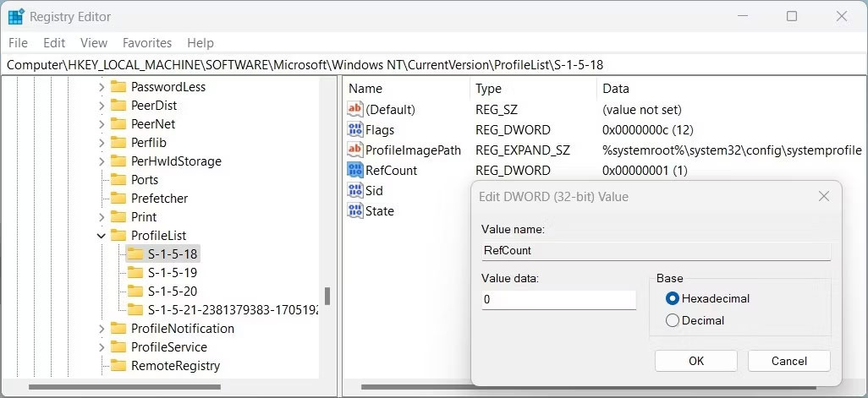Click the ProfileList folder icon
Viewport: 868px width, 398px height.
coord(118,235)
